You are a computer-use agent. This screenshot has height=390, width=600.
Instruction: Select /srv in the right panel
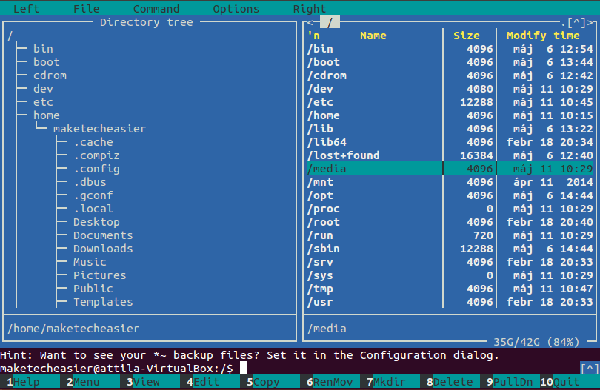point(450,262)
